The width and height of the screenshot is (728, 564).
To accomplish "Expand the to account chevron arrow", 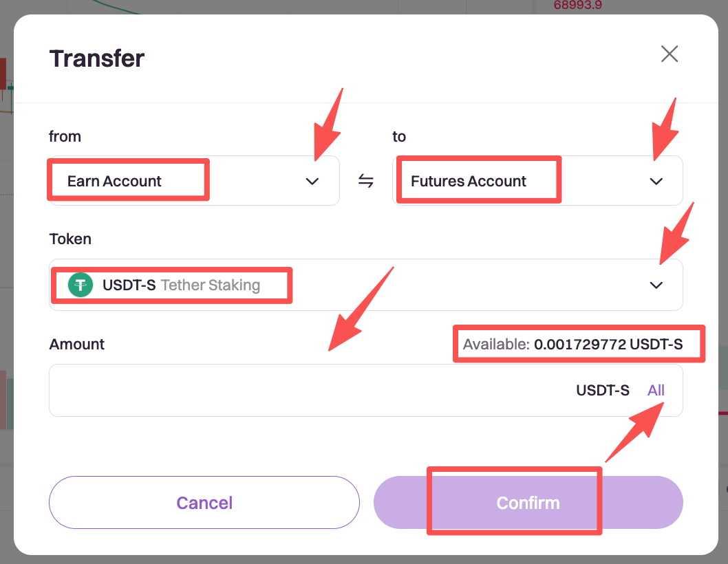I will (656, 181).
